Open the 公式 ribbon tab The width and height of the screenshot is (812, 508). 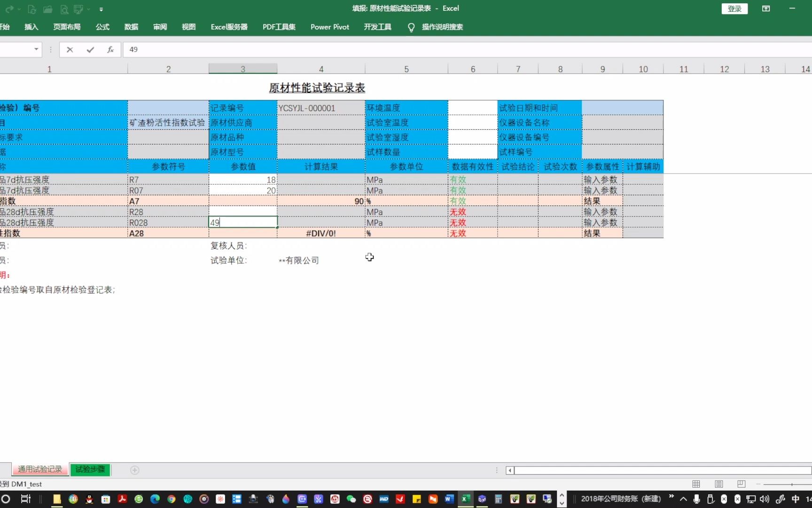[102, 27]
